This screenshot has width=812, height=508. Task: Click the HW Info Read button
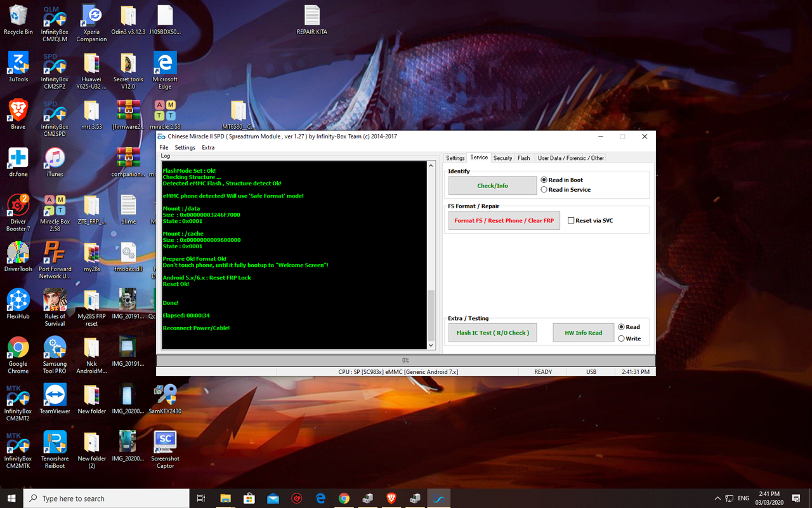click(x=584, y=333)
